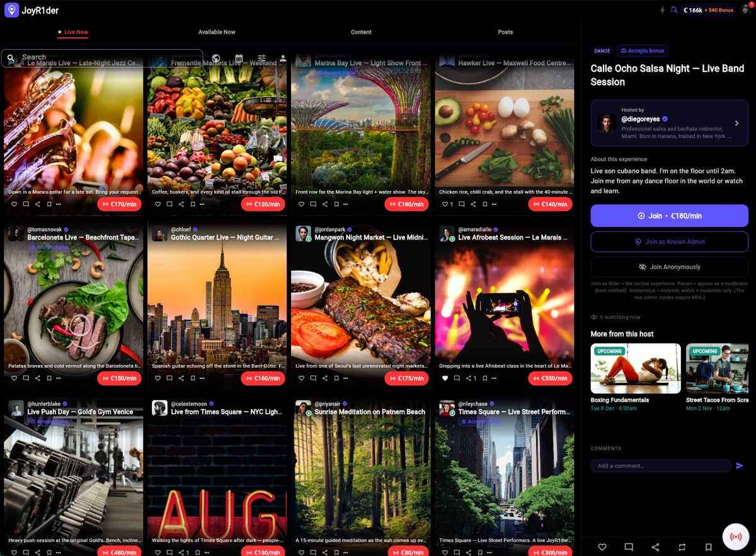
Task: Comment on the Gothic Quarter Live card
Action: click(169, 378)
